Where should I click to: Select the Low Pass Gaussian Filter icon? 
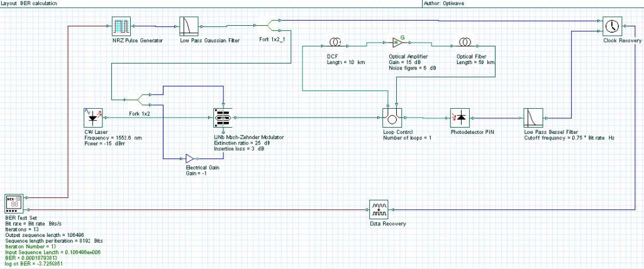pos(189,26)
